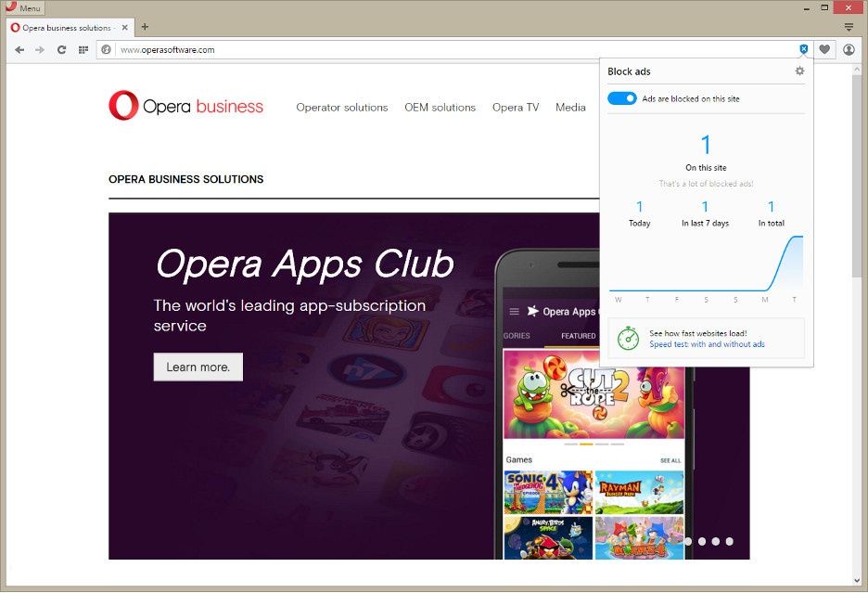Viewport: 868px width, 593px height.
Task: Click the Opera Apps Club banner heading
Action: point(305,264)
